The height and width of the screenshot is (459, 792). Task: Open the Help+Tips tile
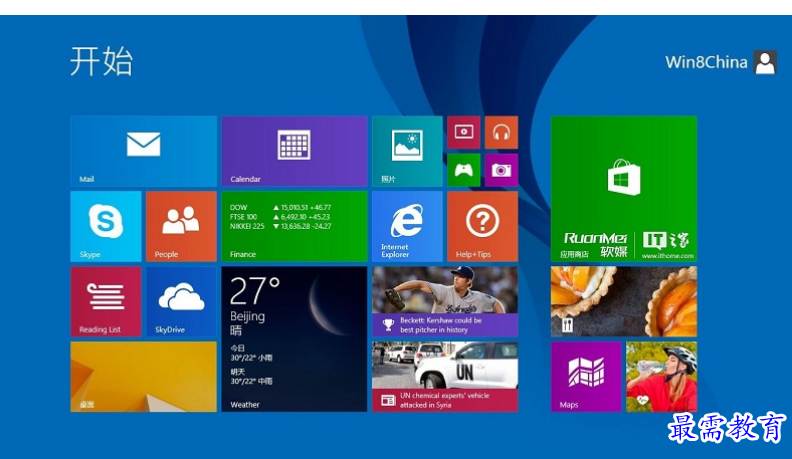coord(482,226)
